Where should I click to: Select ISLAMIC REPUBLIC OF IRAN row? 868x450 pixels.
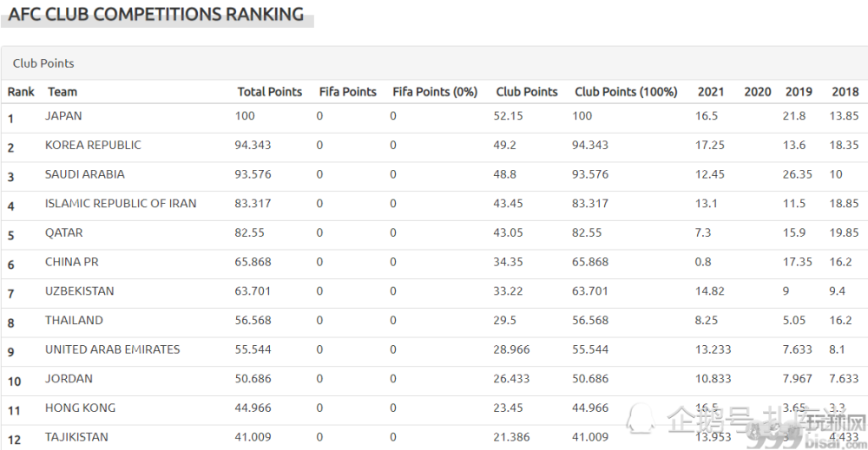(434, 205)
